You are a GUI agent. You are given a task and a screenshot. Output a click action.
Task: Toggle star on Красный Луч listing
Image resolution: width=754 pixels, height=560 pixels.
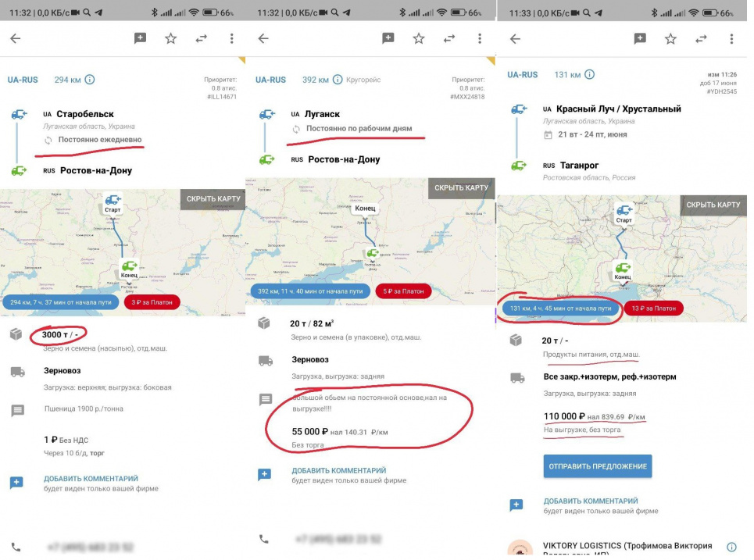(x=670, y=38)
